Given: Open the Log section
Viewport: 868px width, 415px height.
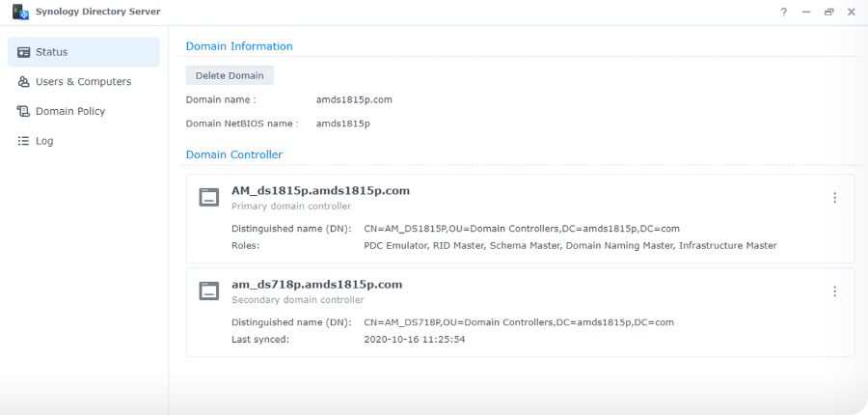Looking at the screenshot, I should 84,141.
